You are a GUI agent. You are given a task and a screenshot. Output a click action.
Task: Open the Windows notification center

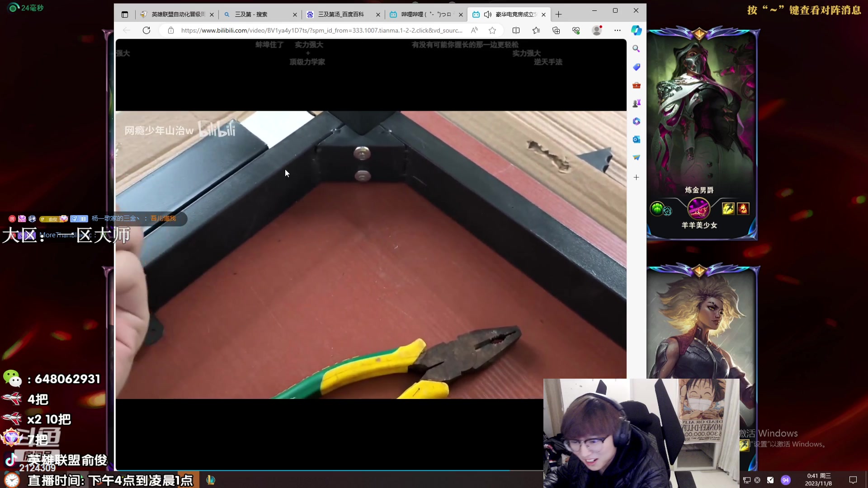pos(853,480)
